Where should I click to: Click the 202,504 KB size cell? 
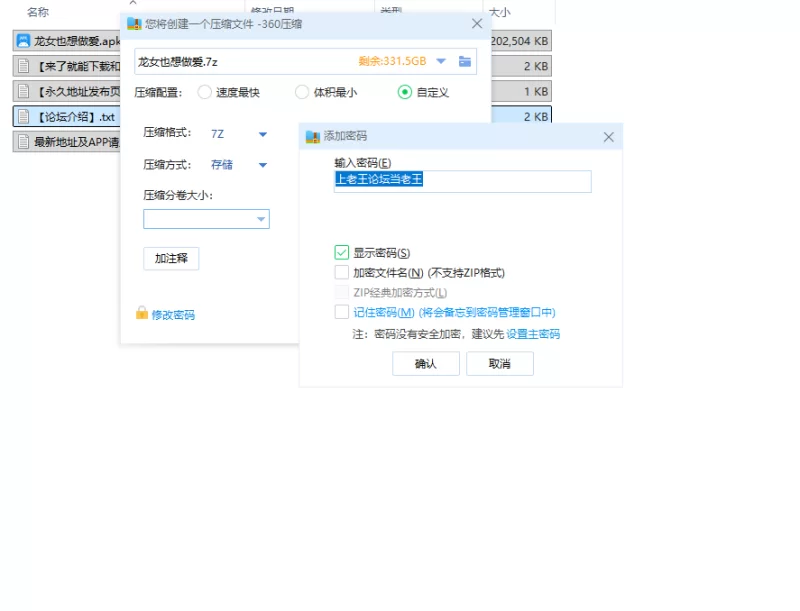tap(519, 41)
